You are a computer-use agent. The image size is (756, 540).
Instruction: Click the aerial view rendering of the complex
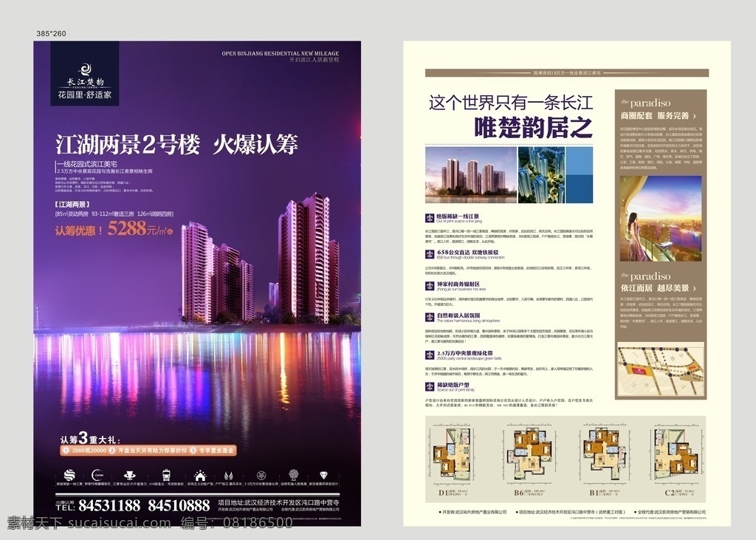pyautogui.click(x=541, y=175)
